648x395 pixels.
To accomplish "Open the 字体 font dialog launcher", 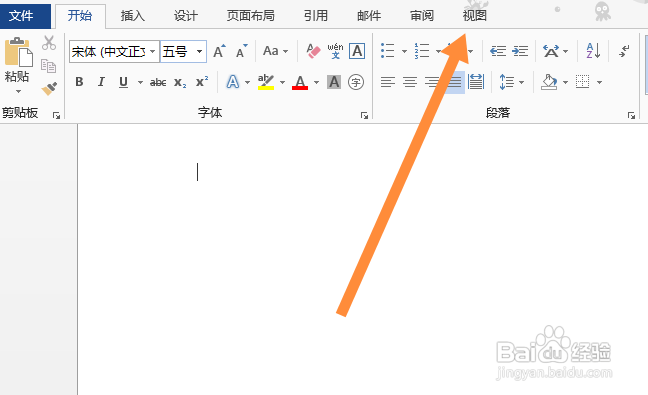I will (364, 116).
